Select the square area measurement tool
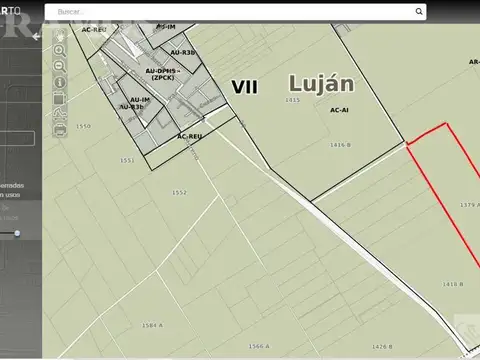 [x=60, y=98]
